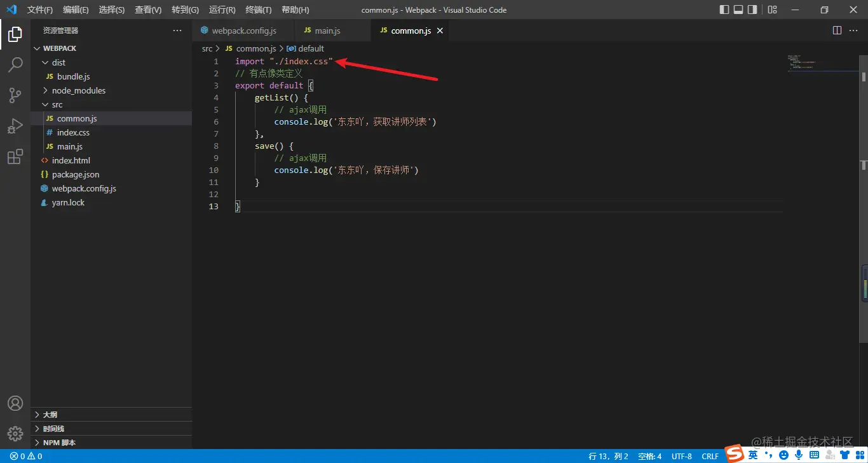Toggle the secondary side bar
868x463 pixels.
click(752, 10)
